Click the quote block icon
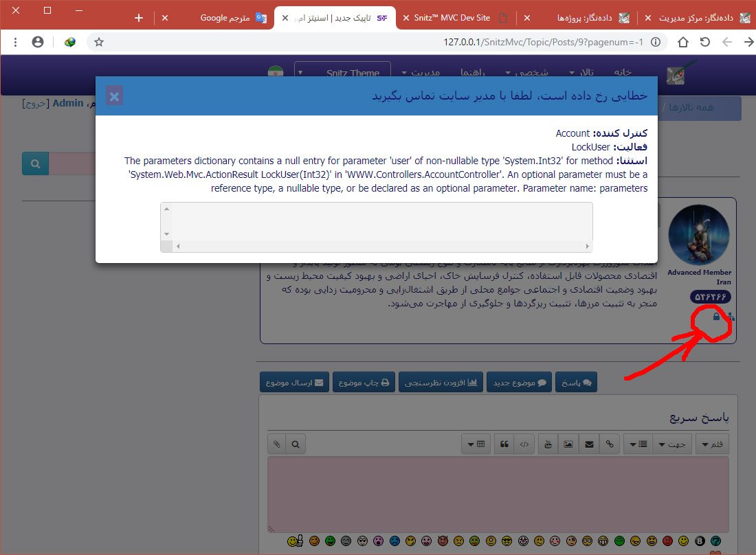 pos(504,444)
